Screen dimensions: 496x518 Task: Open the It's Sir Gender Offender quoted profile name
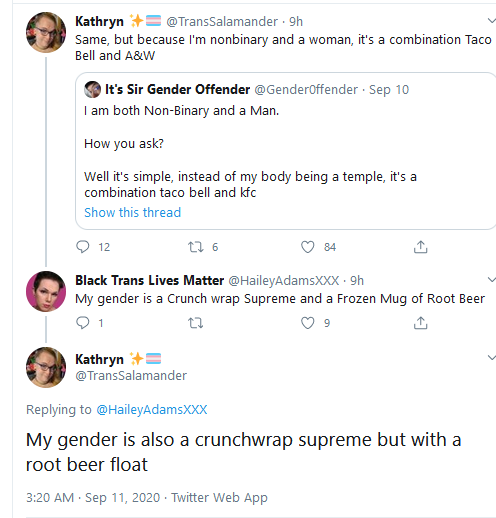pos(177,89)
